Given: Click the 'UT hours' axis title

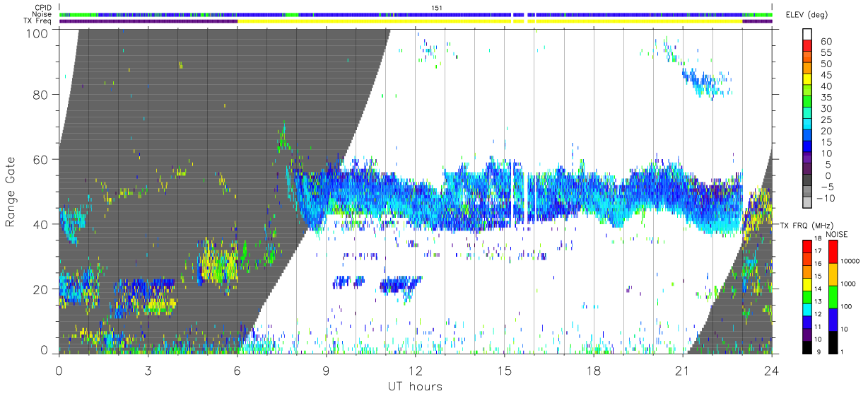Looking at the screenshot, I should (415, 386).
